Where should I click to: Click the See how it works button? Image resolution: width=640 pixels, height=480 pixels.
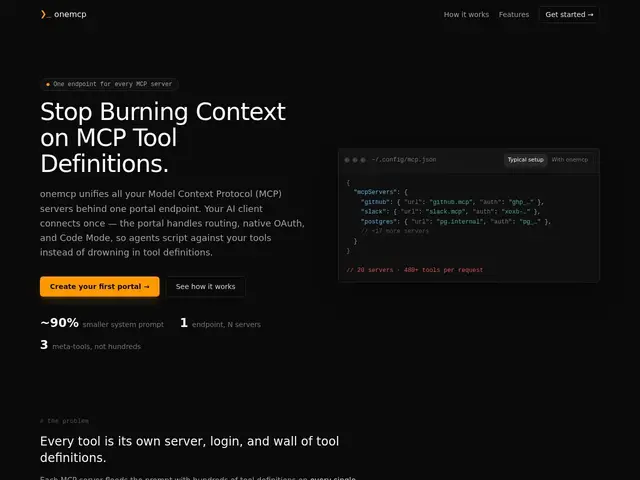pos(205,287)
